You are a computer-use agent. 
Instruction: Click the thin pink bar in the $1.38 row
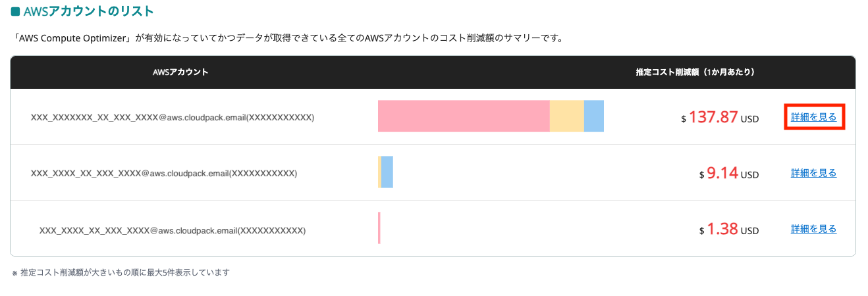coord(379,228)
